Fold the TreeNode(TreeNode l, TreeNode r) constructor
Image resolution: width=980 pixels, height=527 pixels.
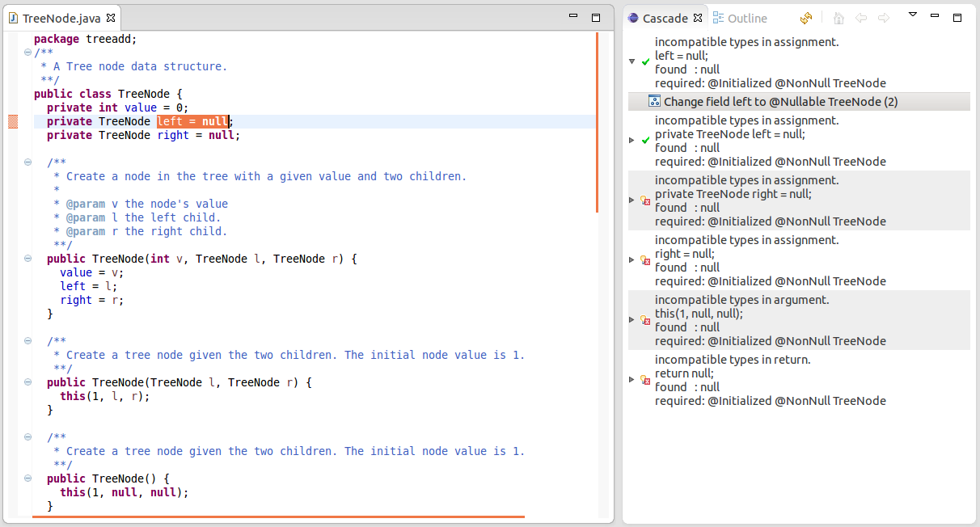[x=27, y=382]
